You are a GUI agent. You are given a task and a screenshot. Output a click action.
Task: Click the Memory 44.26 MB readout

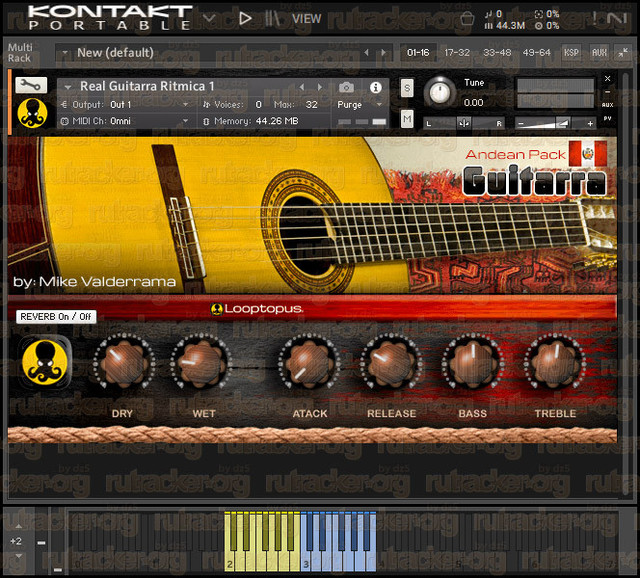(x=251, y=121)
